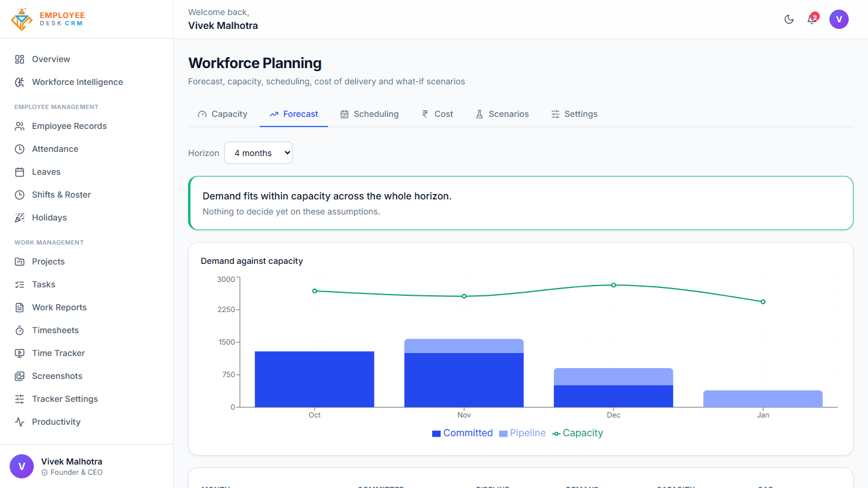868x488 pixels.
Task: Click the Tasks checklist icon
Action: point(20,284)
